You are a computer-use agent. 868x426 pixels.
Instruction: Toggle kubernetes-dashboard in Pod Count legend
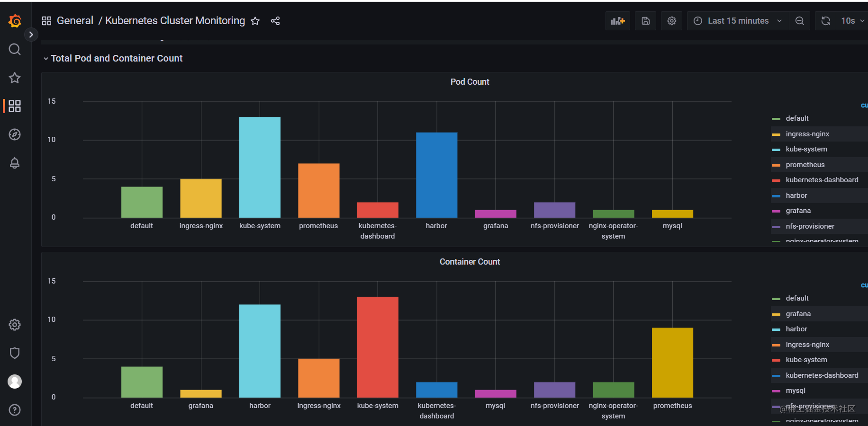pos(822,180)
